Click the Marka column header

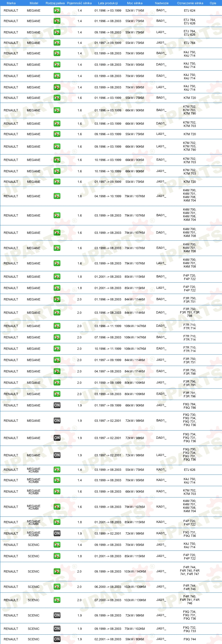click(x=11, y=3)
